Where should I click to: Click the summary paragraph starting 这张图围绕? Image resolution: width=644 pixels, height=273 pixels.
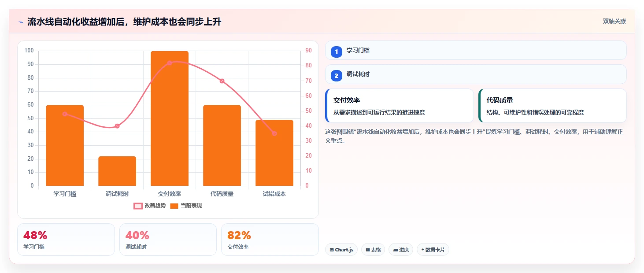(474, 136)
